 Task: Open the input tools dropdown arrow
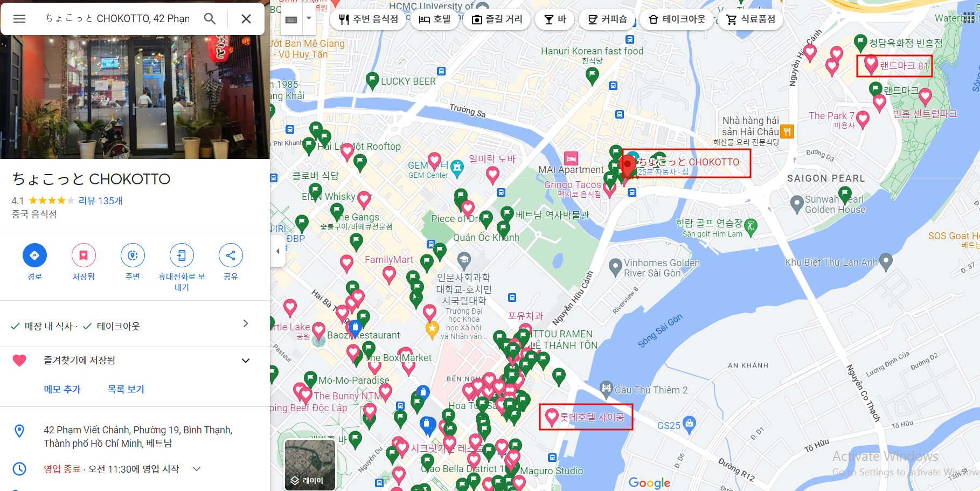tap(309, 18)
